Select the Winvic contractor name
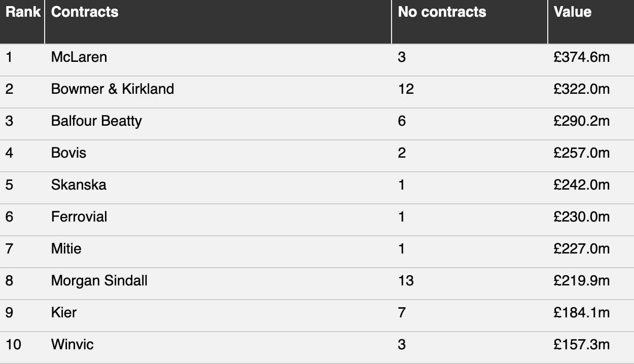634x364 pixels. 73,344
